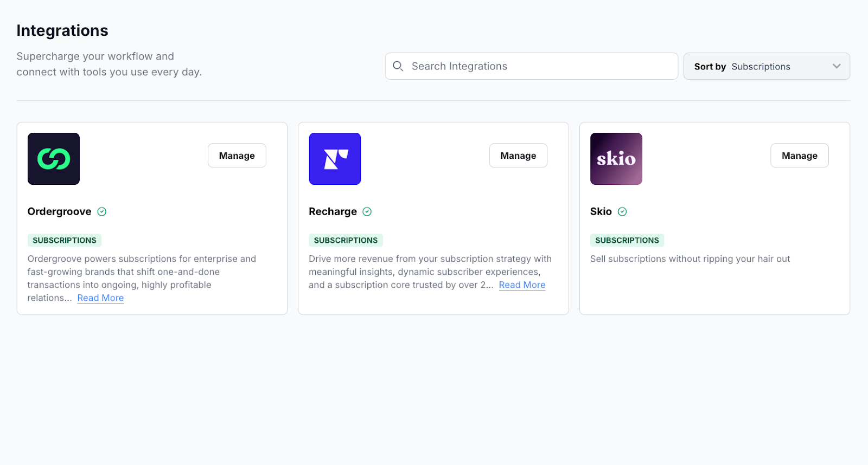Viewport: 868px width, 465px height.
Task: Click the verified checkmark beside Skio
Action: 622,212
